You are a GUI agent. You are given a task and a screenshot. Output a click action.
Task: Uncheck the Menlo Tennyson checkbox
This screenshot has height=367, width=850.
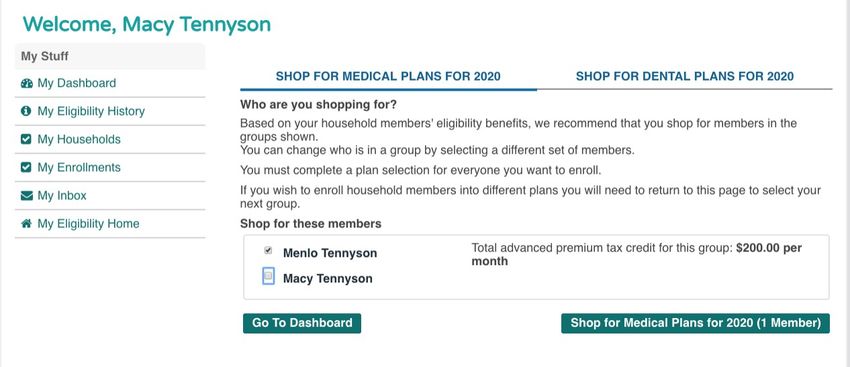tap(268, 250)
